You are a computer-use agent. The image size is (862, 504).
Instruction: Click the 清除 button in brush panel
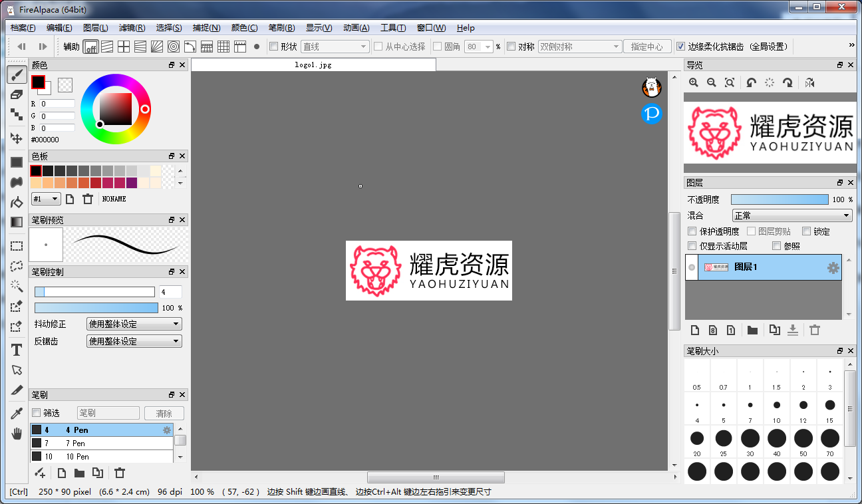[x=164, y=413]
